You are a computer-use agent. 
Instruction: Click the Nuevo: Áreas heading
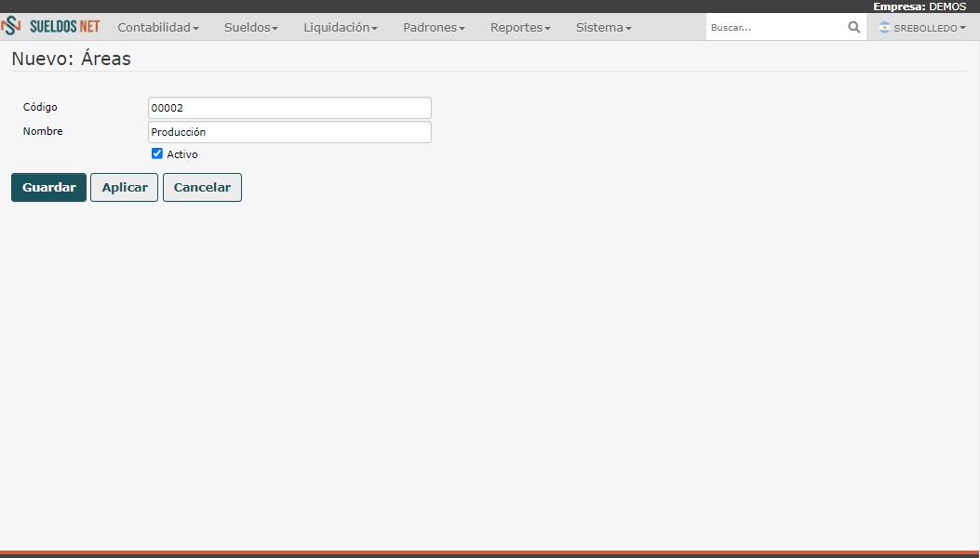[x=72, y=59]
